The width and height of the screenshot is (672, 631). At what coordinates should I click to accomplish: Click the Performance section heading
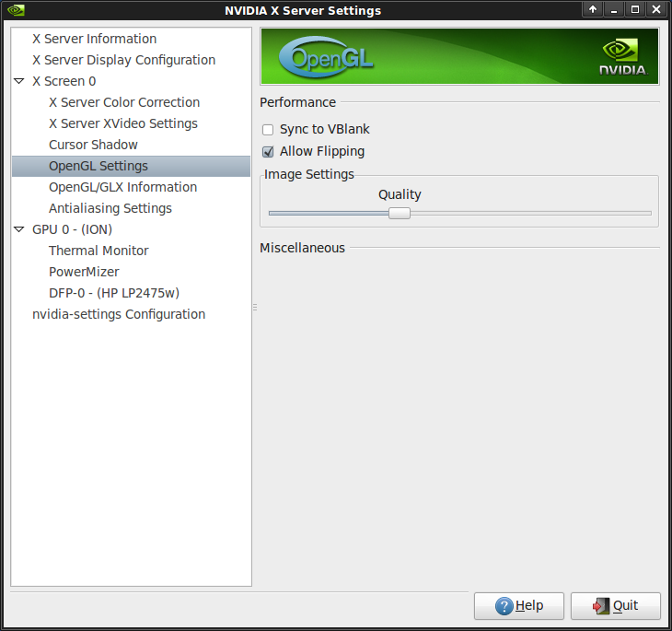coord(298,102)
